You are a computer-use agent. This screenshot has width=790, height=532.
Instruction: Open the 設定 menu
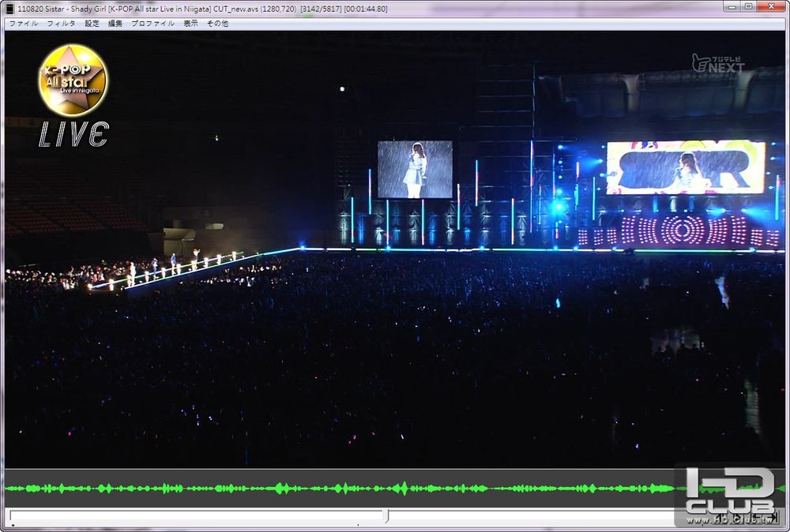[x=92, y=23]
